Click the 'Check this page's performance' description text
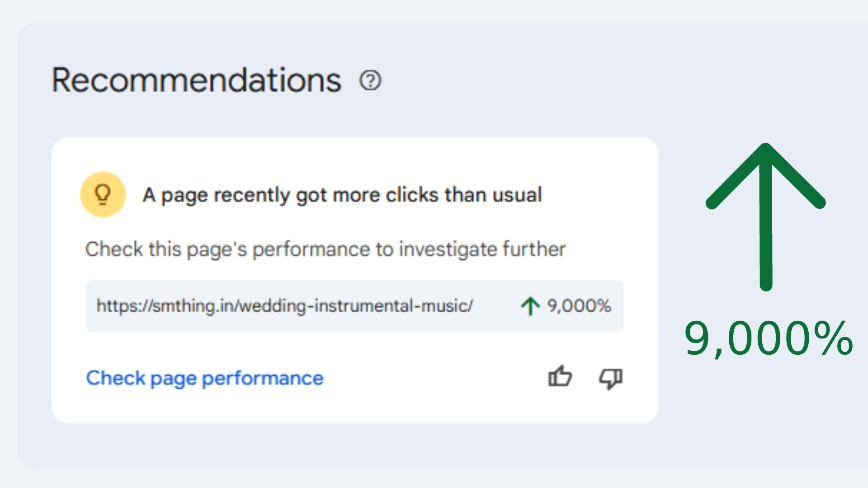868x488 pixels. 325,249
